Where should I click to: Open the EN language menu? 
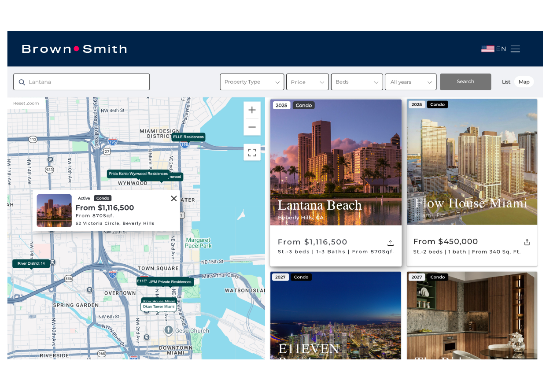coord(502,48)
